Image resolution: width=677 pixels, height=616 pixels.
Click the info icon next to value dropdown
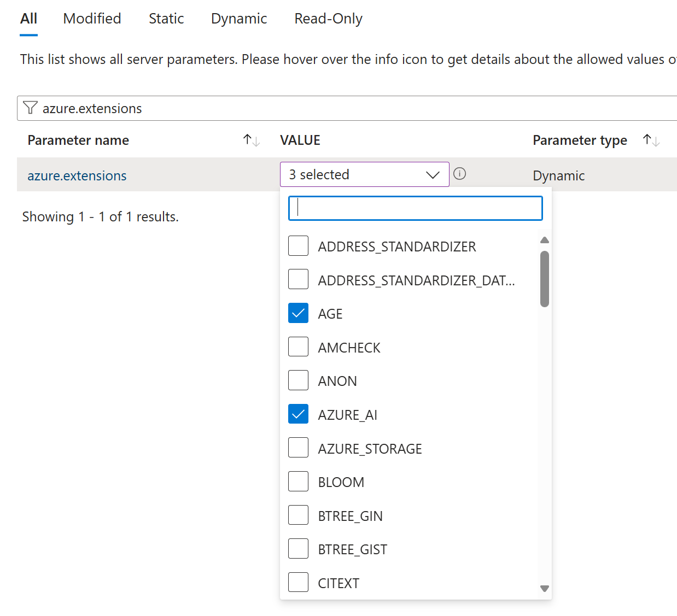pyautogui.click(x=460, y=174)
